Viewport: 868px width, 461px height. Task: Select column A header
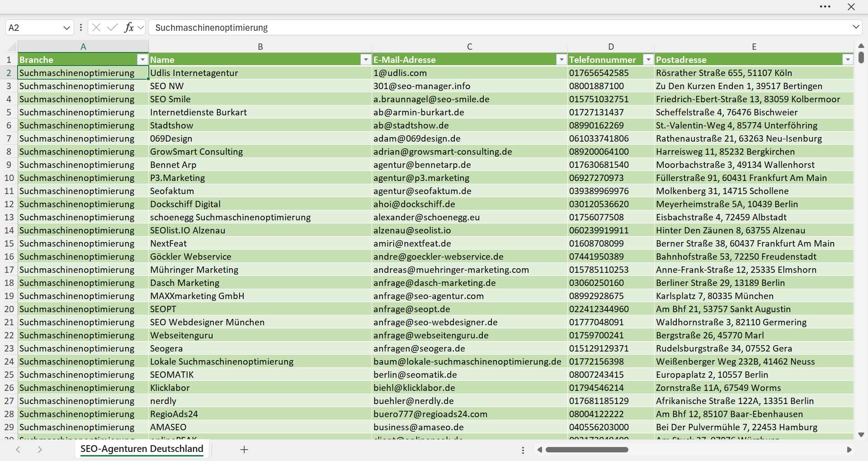click(83, 47)
